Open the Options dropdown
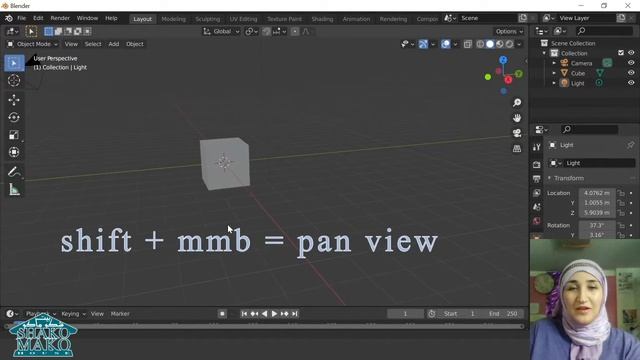Screen dimensions: 640x360 (x=509, y=31)
